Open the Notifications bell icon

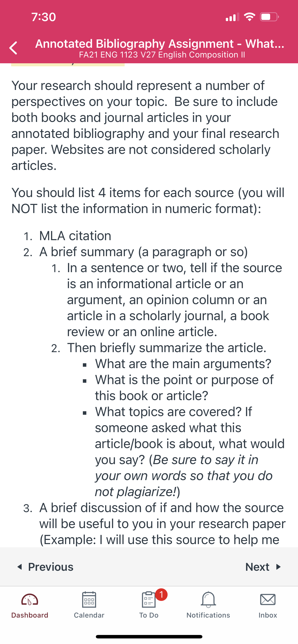208,599
